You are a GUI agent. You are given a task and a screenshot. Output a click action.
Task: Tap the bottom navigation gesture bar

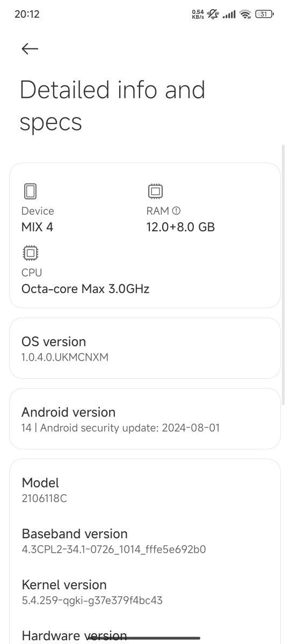click(x=145, y=638)
